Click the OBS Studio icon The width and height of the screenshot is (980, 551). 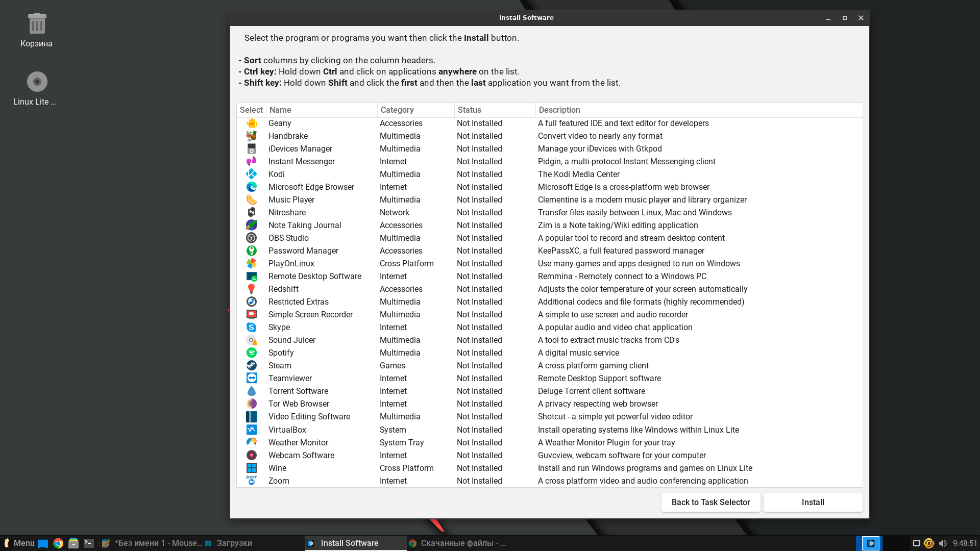(251, 238)
